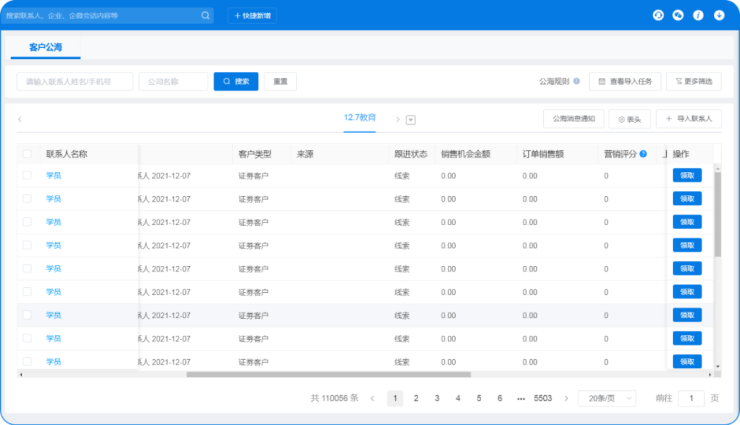Click 领取 button in first table row
The height and width of the screenshot is (425, 740).
(687, 174)
